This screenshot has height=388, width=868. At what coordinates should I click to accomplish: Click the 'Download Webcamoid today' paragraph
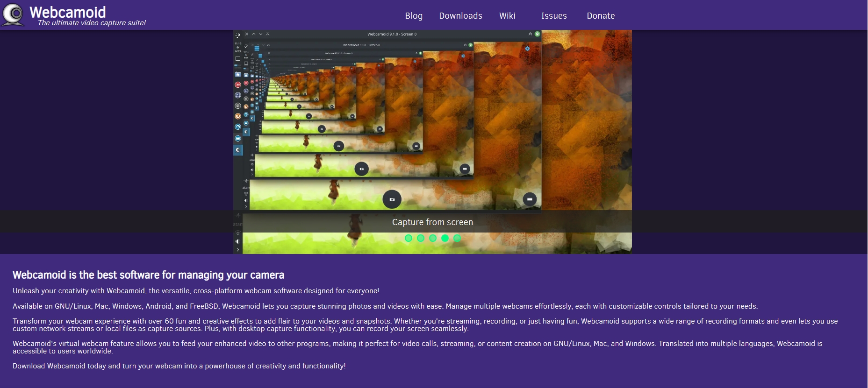click(179, 366)
